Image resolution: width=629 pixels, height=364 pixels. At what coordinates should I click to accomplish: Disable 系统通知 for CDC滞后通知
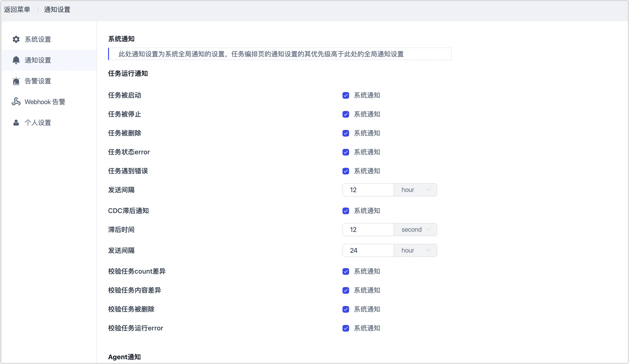346,211
